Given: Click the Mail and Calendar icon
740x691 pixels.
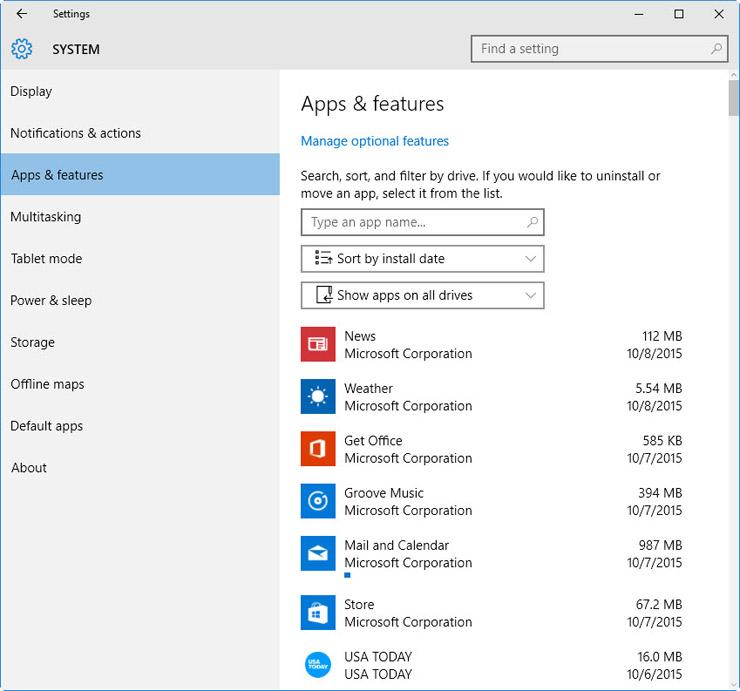Looking at the screenshot, I should point(318,553).
